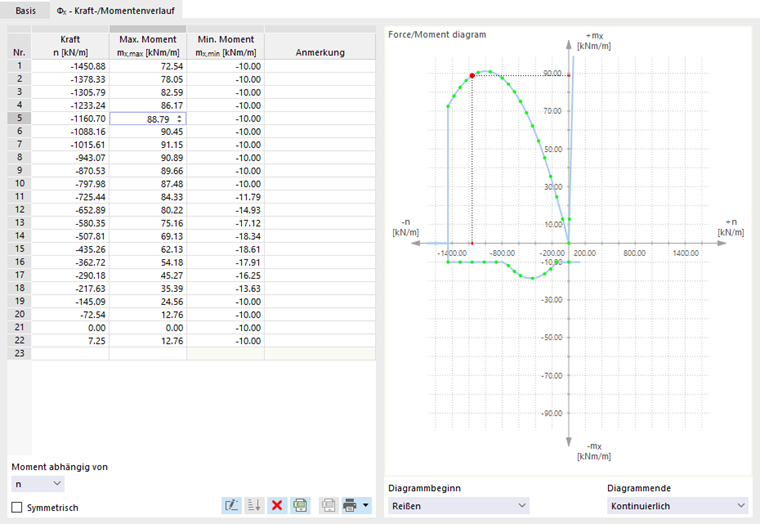Open the Diagrammende dropdown showing Kontinuierlich
This screenshot has width=760, height=524.
coord(678,506)
